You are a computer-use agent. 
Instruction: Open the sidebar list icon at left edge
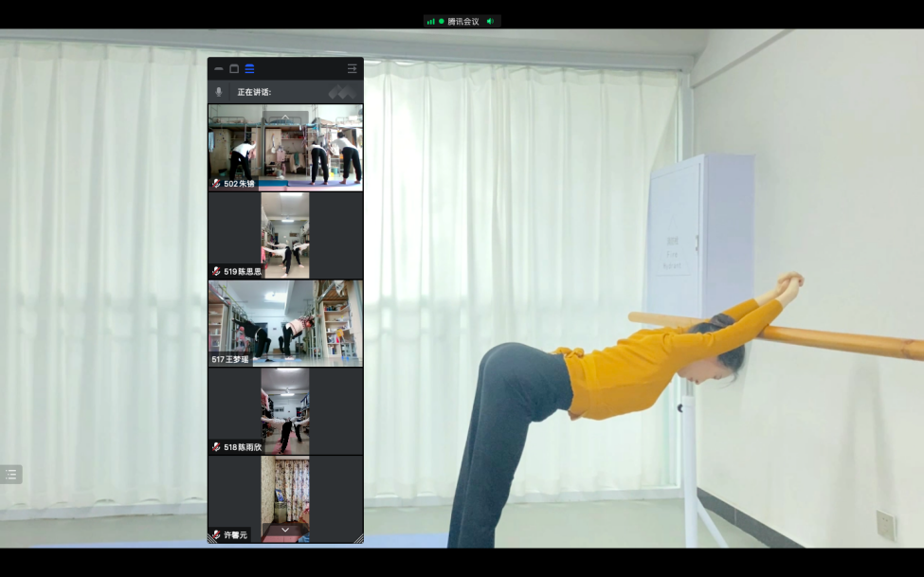[10, 475]
